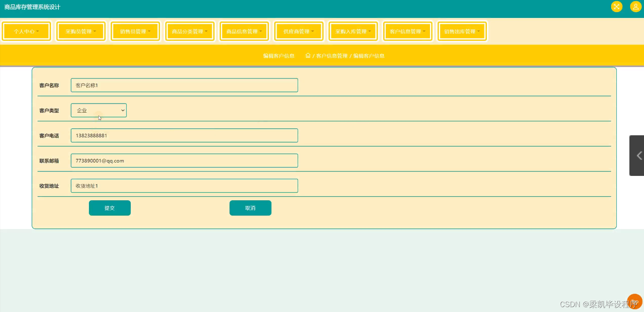
Task: Click the 收货地址 input field
Action: [184, 186]
